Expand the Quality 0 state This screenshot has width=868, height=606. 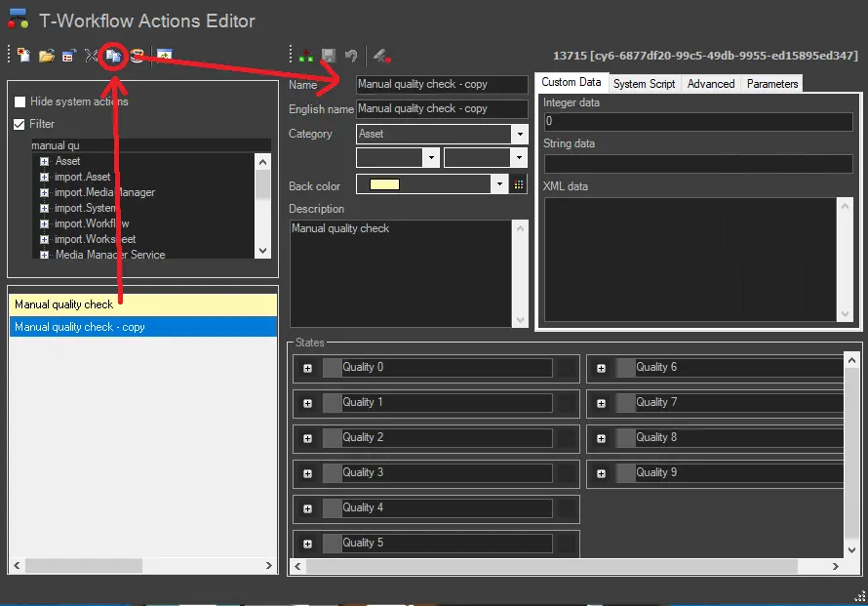tap(307, 368)
